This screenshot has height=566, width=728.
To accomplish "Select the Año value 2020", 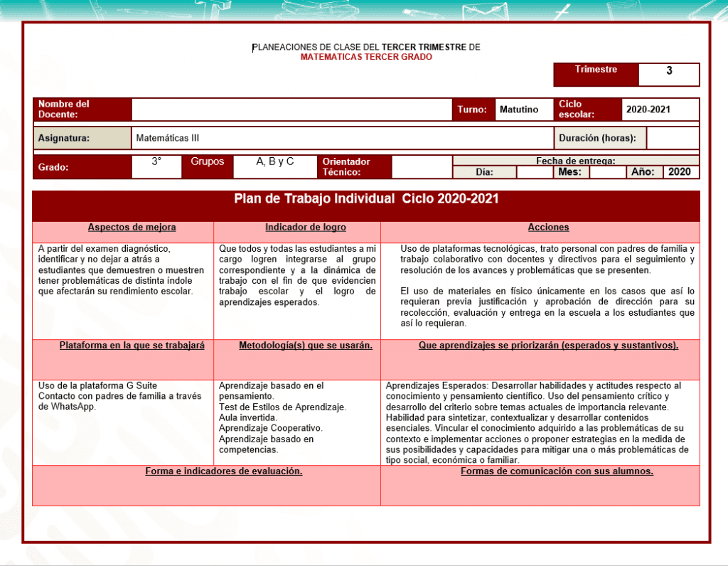I will click(x=680, y=172).
